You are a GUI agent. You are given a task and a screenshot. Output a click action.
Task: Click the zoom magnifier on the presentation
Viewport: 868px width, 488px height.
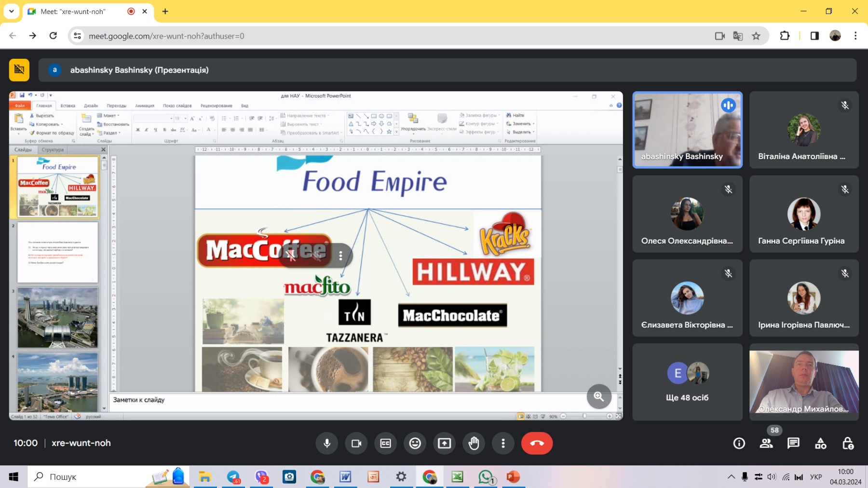click(599, 396)
